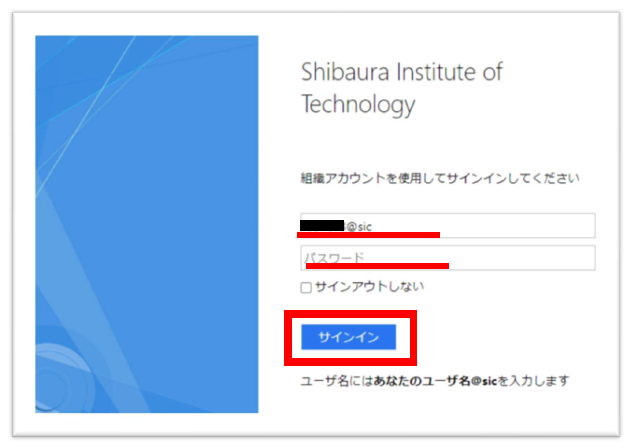Click the Shibaura Institute of Technology heading
This screenshot has width=627, height=448.
pos(401,88)
